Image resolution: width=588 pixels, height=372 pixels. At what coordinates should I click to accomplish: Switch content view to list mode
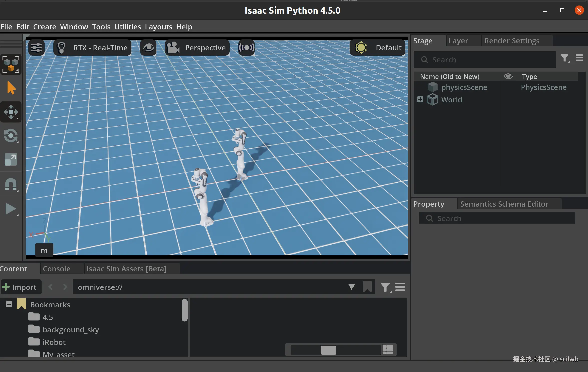tap(388, 350)
